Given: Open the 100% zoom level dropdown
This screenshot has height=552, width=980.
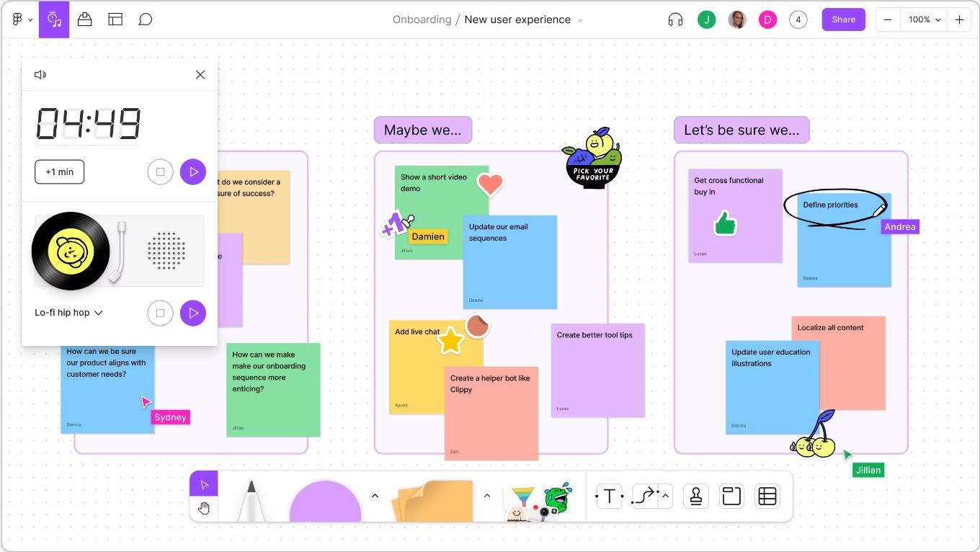Looking at the screenshot, I should [x=925, y=19].
